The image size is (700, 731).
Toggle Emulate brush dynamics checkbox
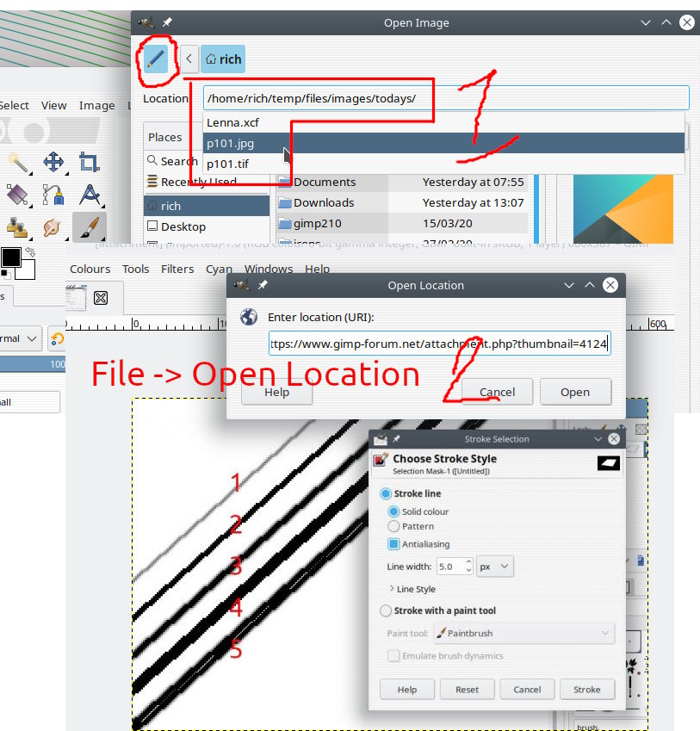point(393,656)
